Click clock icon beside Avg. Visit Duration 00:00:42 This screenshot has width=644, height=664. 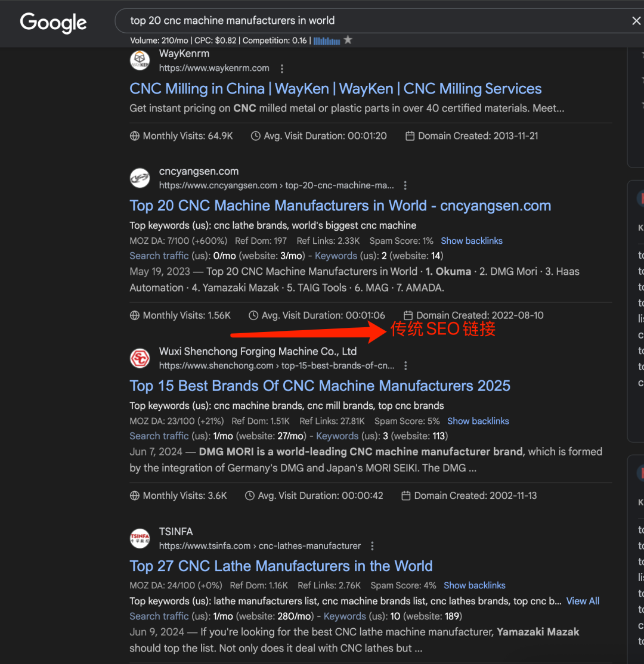(x=249, y=495)
